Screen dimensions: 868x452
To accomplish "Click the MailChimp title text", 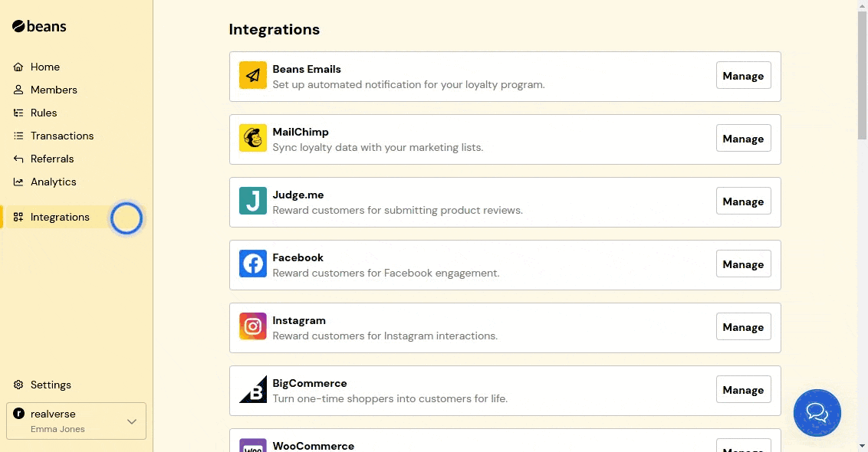I will tap(301, 132).
